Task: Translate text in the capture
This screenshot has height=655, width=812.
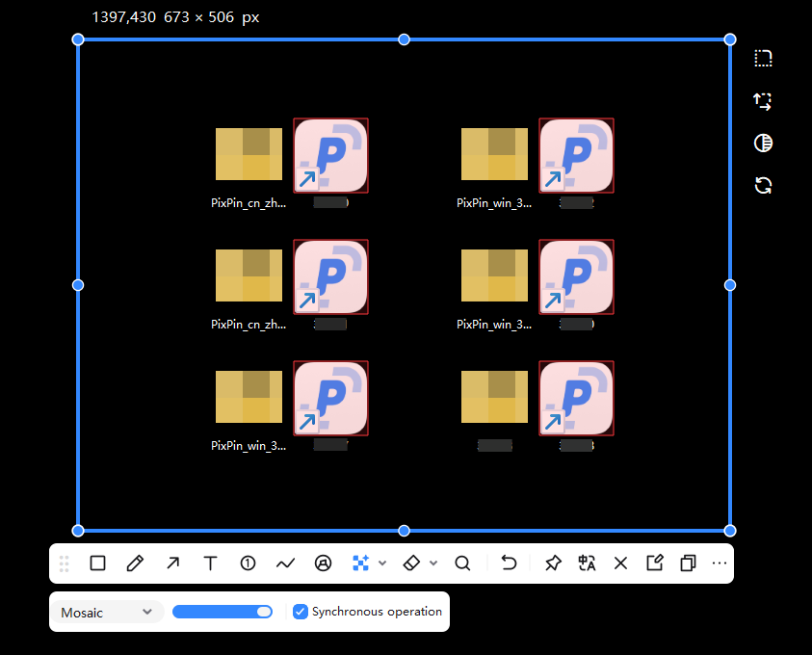Action: [x=587, y=563]
